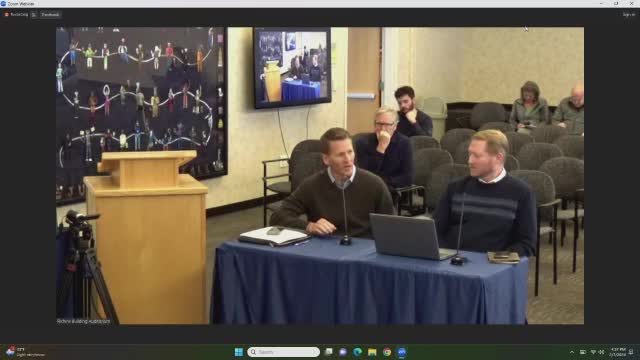Maximize the Zoom Webinar window
This screenshot has height=360, width=640.
point(616,3)
